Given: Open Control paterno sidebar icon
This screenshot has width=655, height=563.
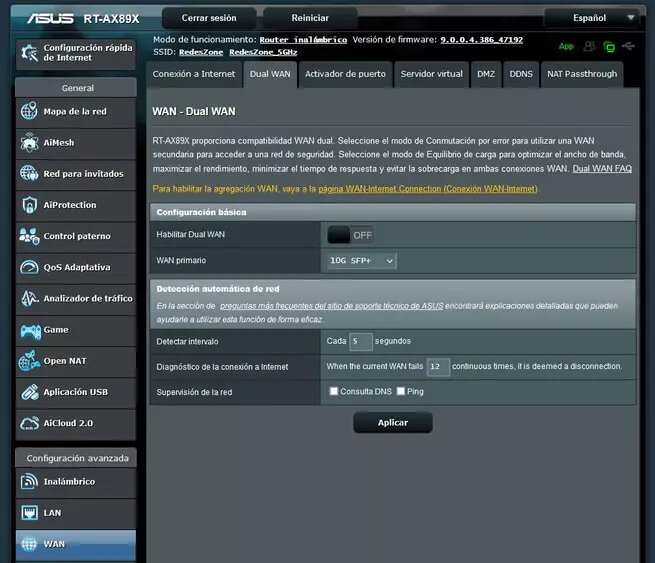Looking at the screenshot, I should coord(28,236).
